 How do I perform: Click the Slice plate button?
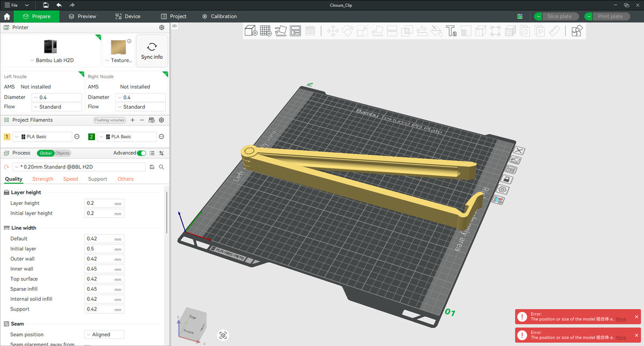[x=560, y=17]
